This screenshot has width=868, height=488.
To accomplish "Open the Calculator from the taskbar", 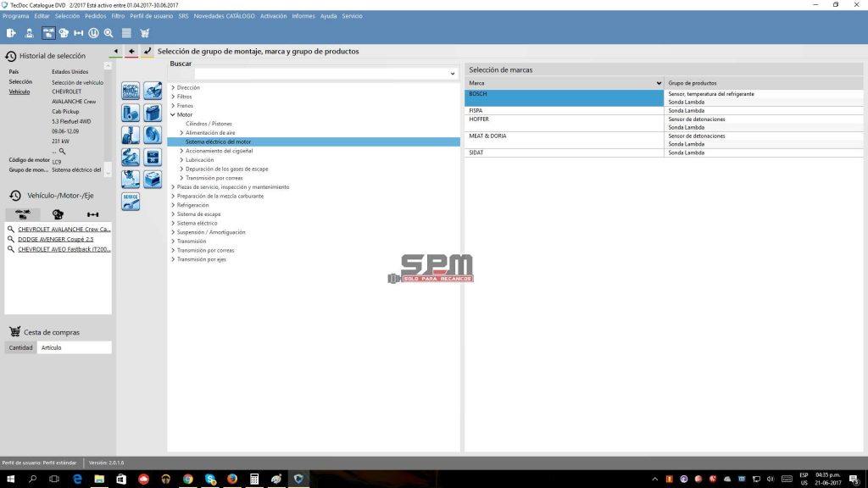I will [x=254, y=480].
